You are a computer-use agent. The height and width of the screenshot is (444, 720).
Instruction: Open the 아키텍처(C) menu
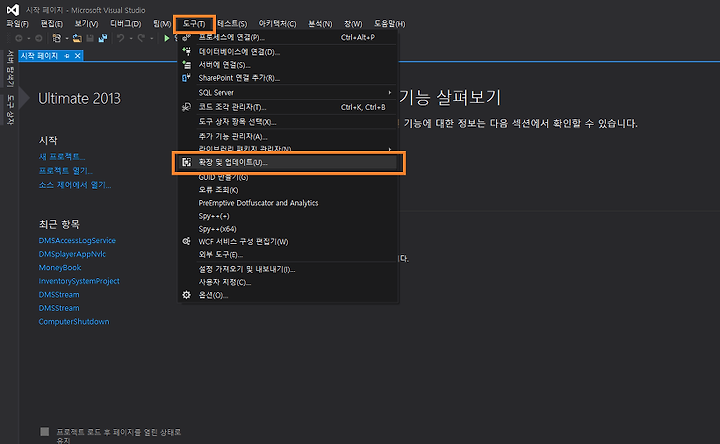277,24
